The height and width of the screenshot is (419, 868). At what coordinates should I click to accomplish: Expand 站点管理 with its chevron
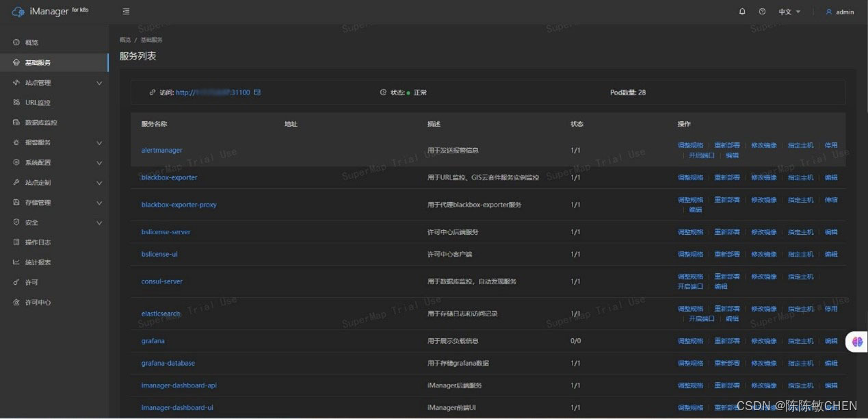point(99,83)
